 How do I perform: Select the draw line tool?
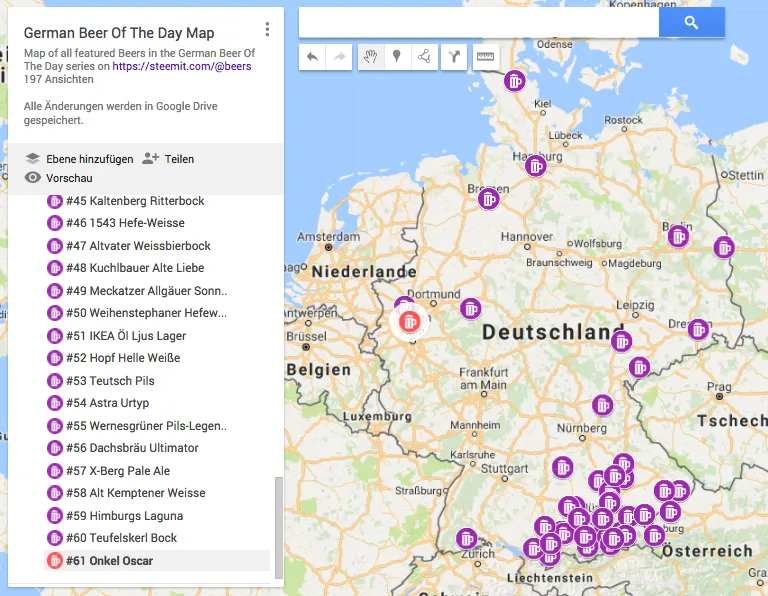point(424,57)
